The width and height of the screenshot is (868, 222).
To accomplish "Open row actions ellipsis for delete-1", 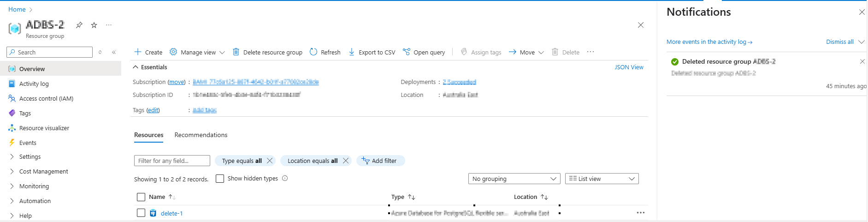I will (641, 213).
